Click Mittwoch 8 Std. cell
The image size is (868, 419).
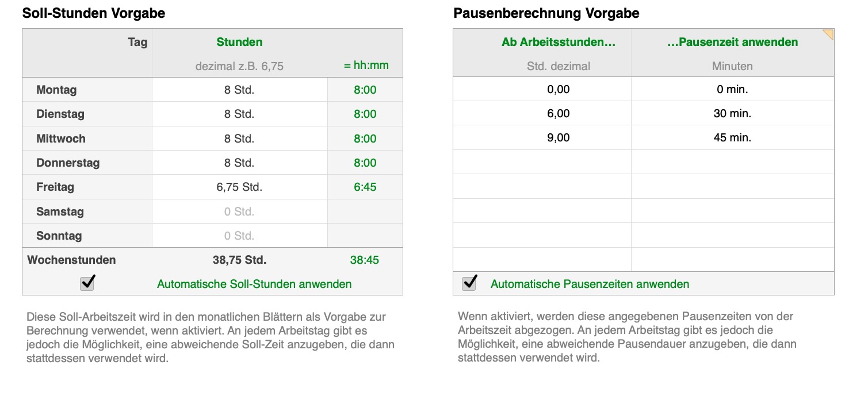[239, 139]
